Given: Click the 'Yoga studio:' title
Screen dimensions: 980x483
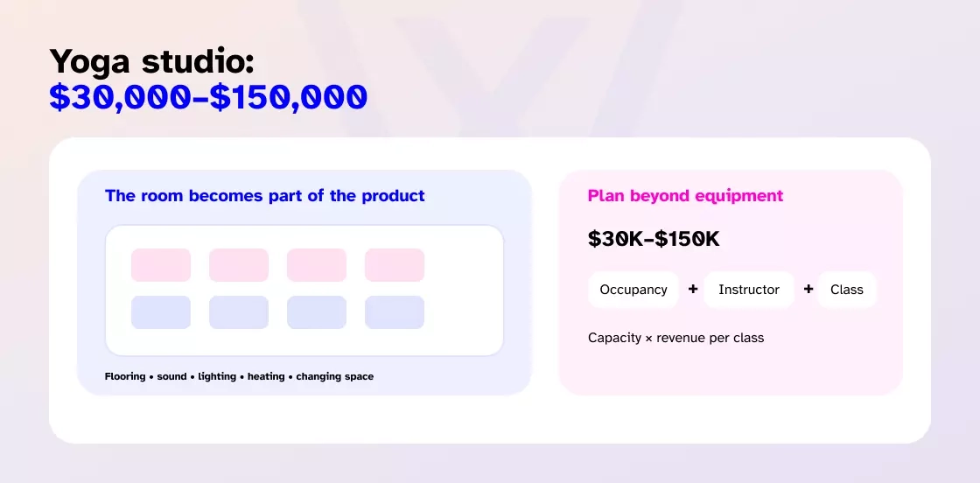Looking at the screenshot, I should coord(152,62).
